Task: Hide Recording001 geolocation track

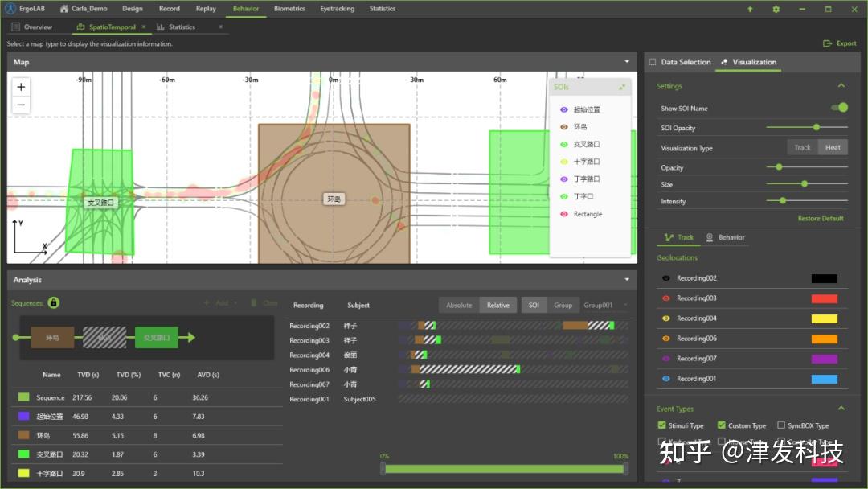Action: [666, 379]
